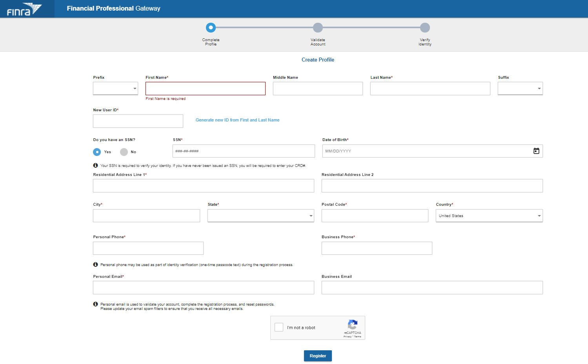588x364 pixels.
Task: Select the Verify Identity step circle
Action: click(425, 27)
